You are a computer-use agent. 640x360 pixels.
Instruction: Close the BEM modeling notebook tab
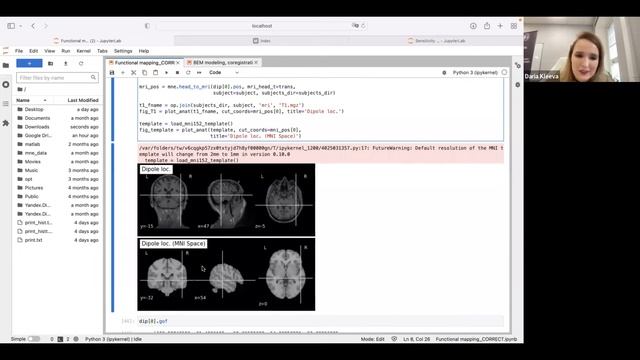pos(256,62)
